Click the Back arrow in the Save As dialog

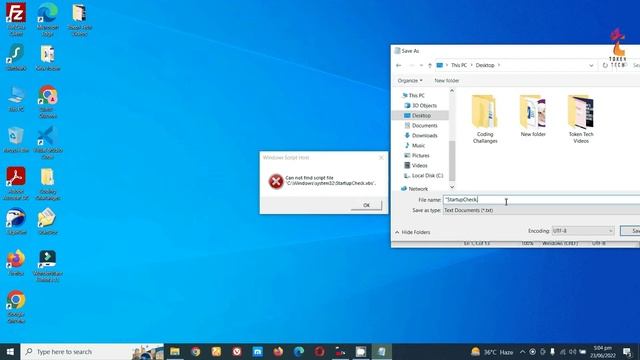click(x=399, y=65)
